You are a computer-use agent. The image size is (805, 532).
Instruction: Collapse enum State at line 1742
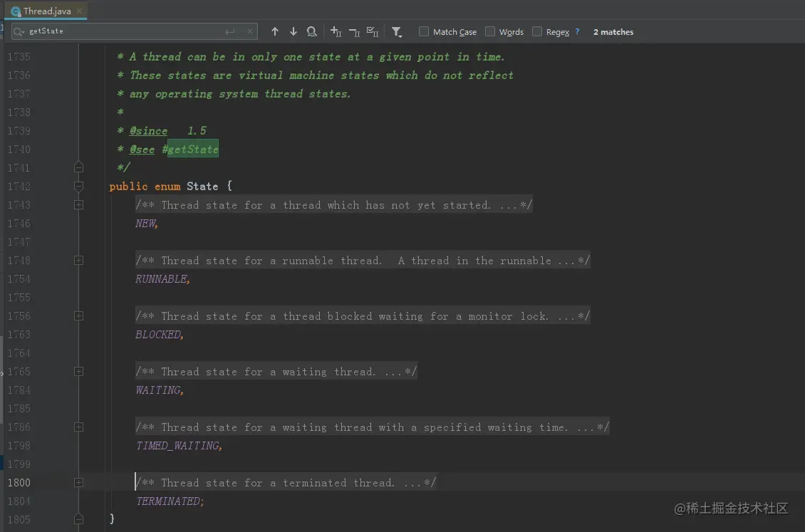click(78, 186)
